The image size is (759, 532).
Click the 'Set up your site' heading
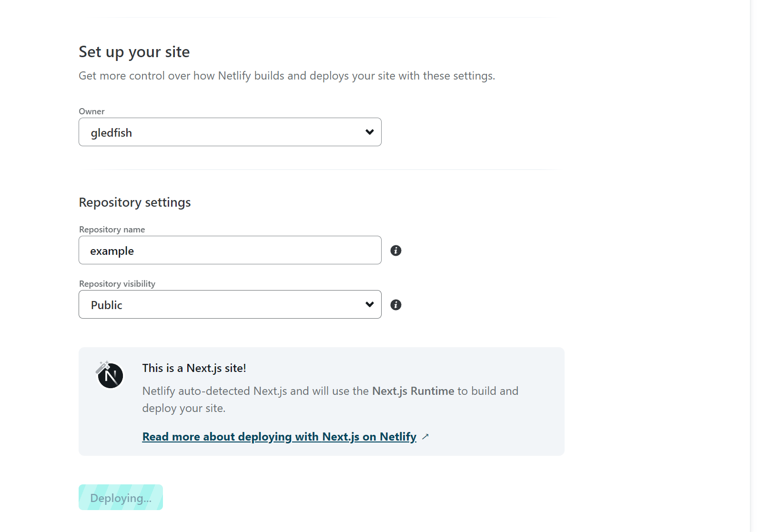tap(134, 52)
